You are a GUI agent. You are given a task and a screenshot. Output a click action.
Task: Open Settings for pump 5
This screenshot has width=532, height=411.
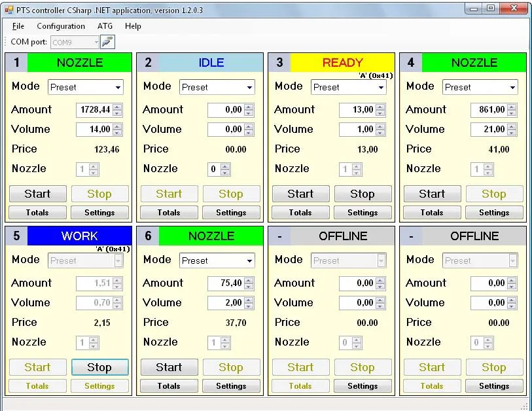tap(99, 386)
